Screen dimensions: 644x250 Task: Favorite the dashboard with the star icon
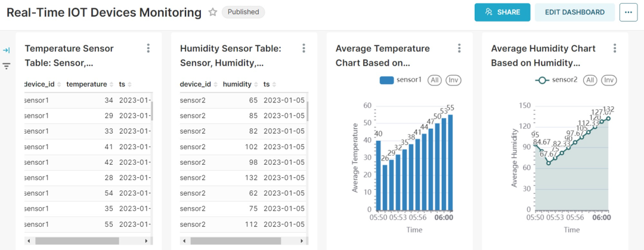click(x=213, y=13)
